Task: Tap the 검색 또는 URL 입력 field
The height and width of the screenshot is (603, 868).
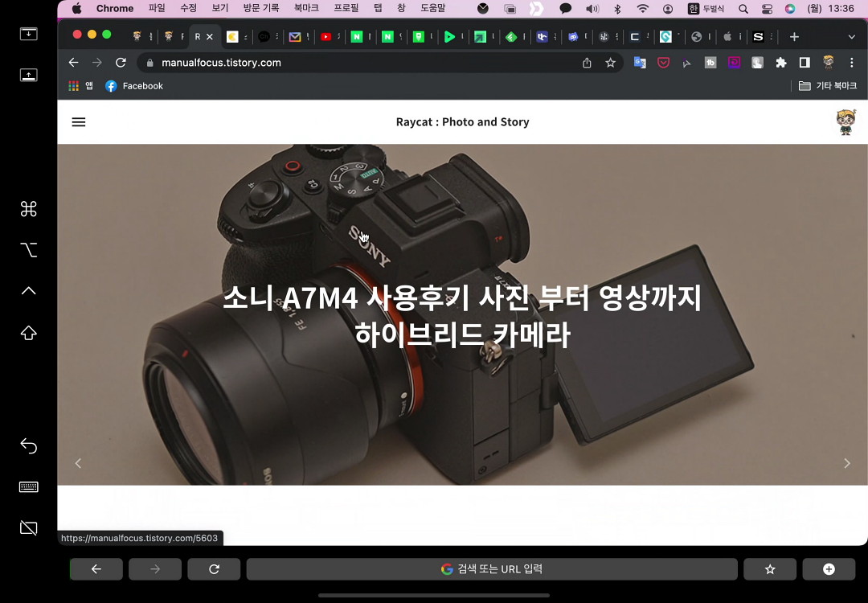Action: [x=492, y=569]
